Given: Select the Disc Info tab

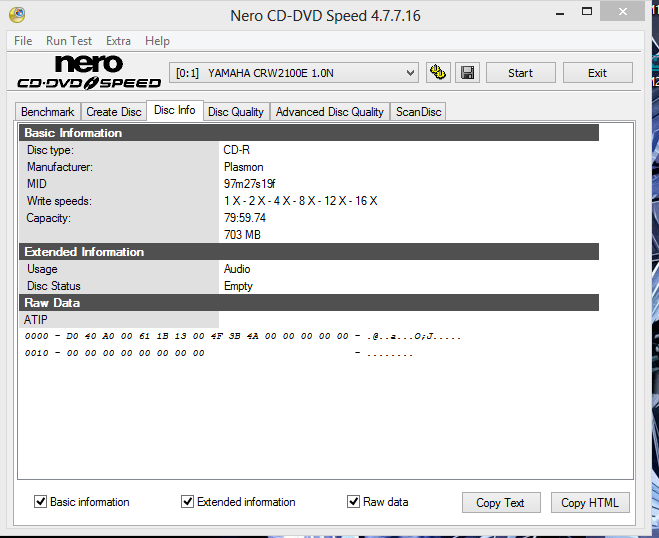Looking at the screenshot, I should (175, 110).
